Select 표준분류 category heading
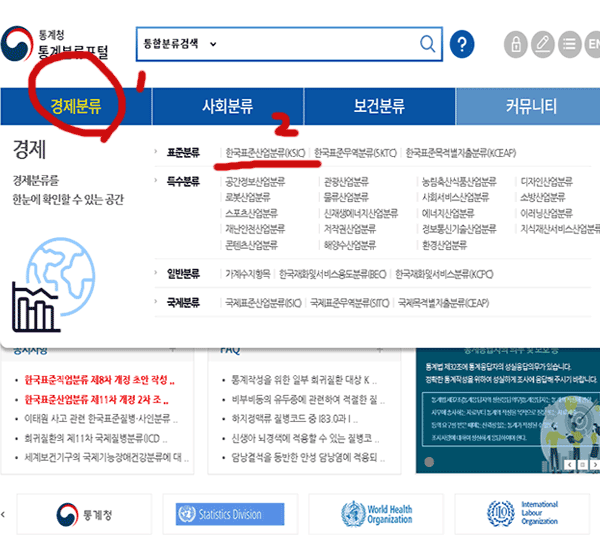This screenshot has width=600, height=550. (183, 152)
